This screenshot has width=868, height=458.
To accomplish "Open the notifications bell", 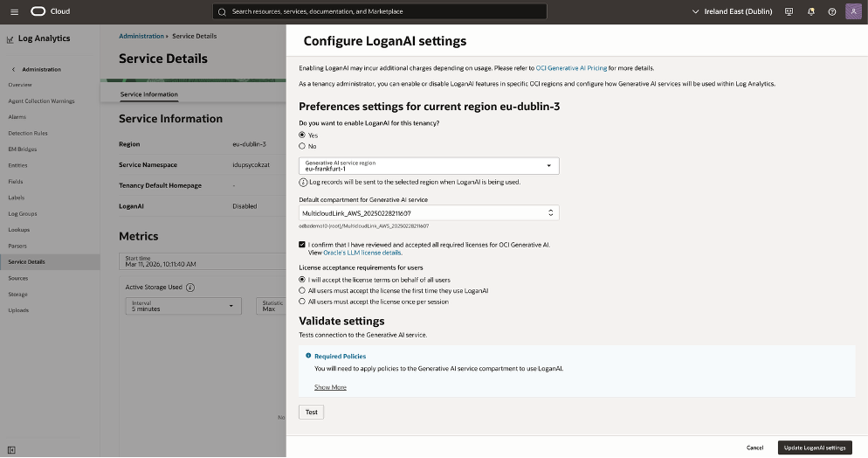I will 811,11.
